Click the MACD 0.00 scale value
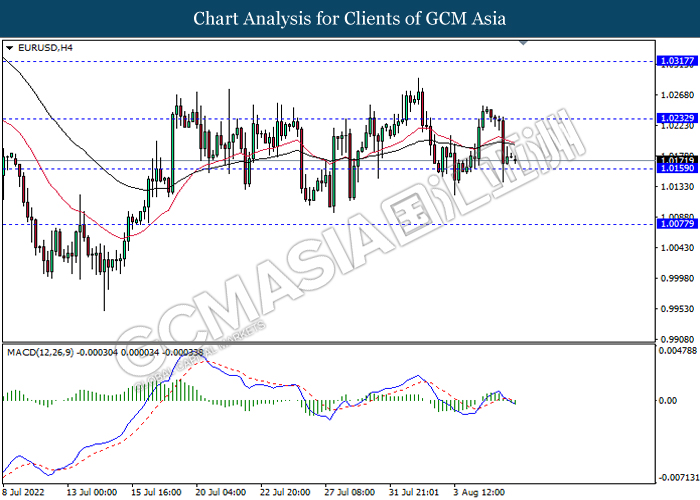700x500 pixels. [x=668, y=400]
